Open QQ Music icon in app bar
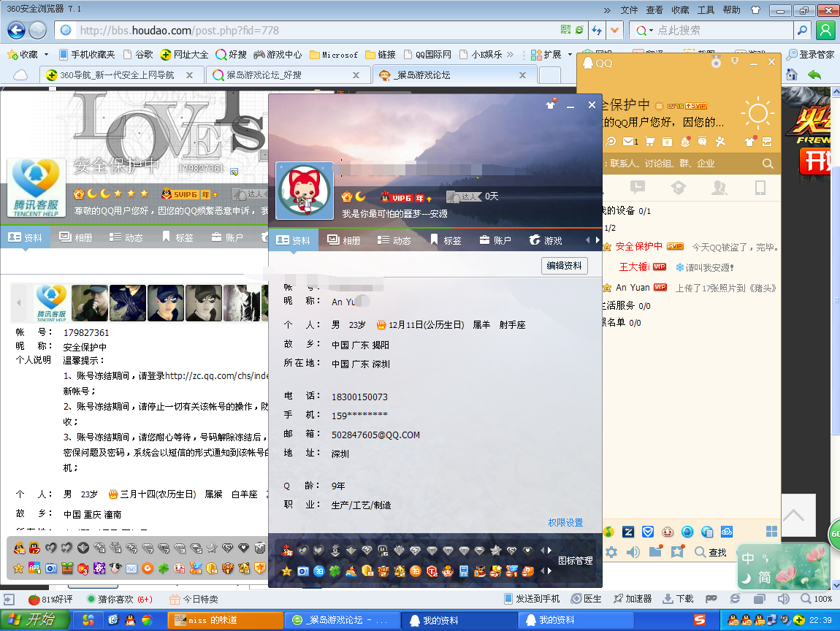Image resolution: width=840 pixels, height=631 pixels. (609, 532)
